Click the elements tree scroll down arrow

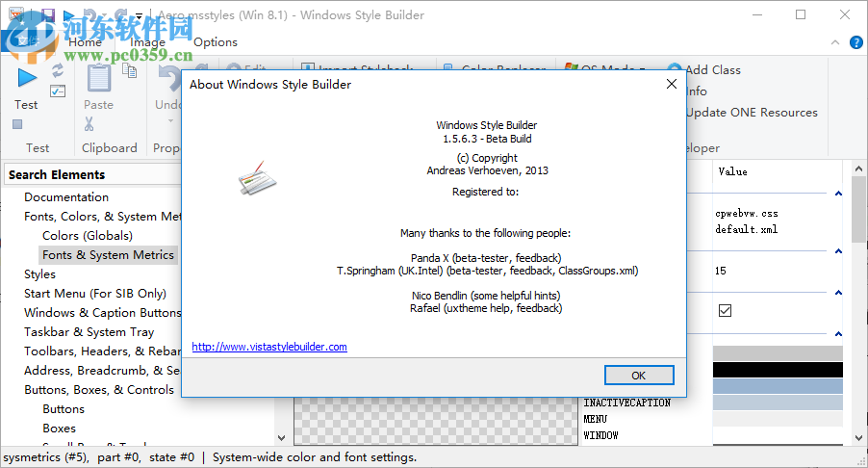(281, 437)
